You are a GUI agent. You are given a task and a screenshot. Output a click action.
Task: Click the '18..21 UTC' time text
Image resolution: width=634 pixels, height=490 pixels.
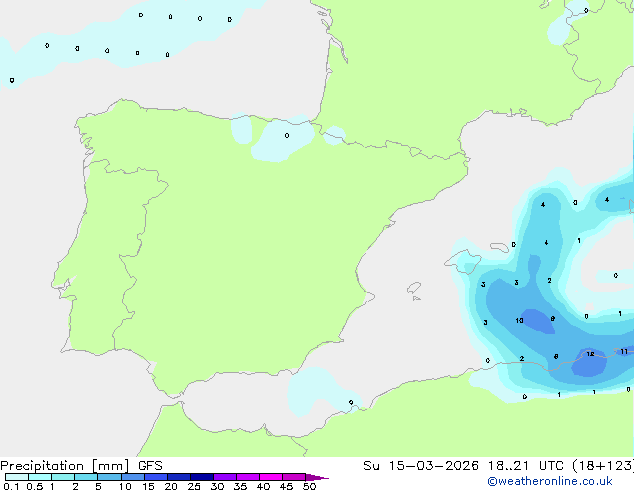(526, 466)
